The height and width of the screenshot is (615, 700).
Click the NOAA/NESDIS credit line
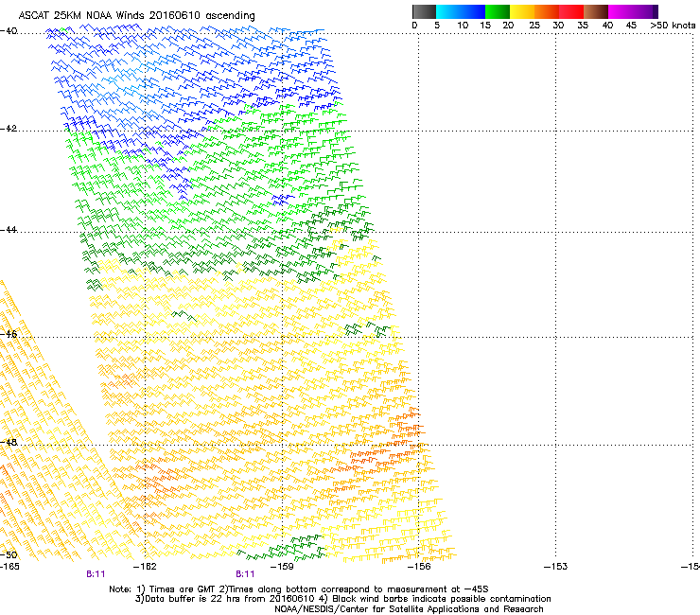[x=409, y=608]
